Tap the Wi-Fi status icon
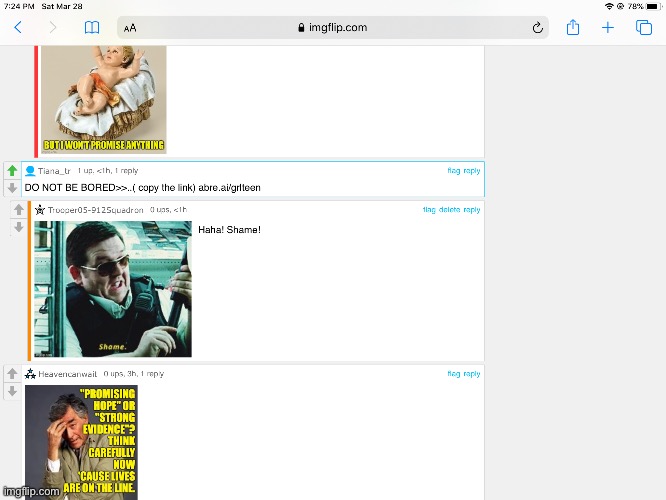 609,6
